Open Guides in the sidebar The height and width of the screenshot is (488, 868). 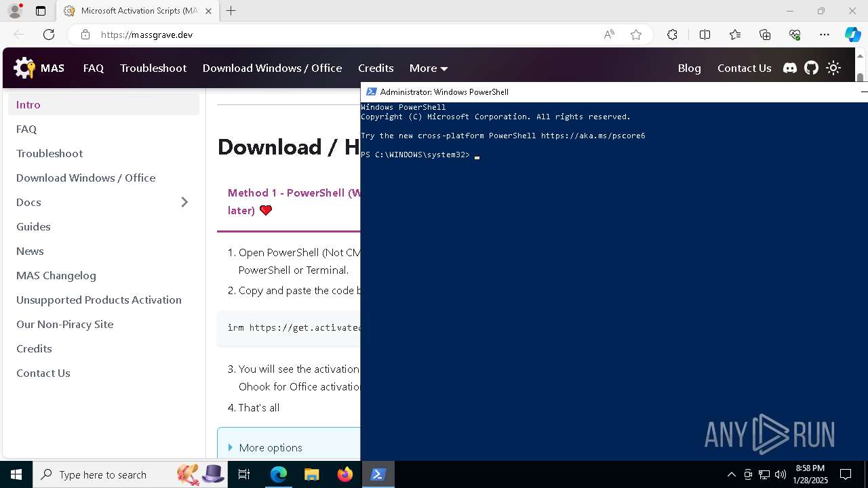tap(104, 226)
